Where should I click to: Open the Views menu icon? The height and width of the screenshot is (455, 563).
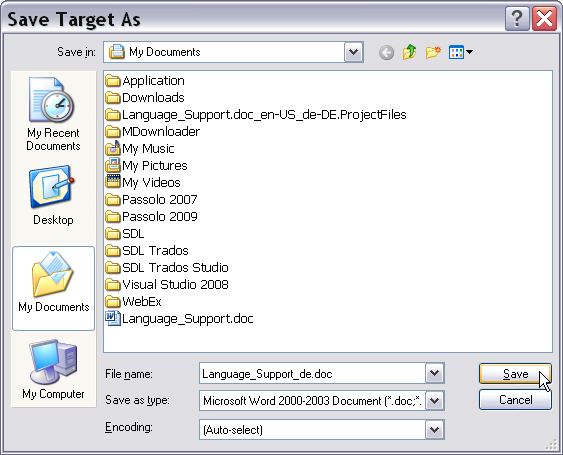(461, 52)
